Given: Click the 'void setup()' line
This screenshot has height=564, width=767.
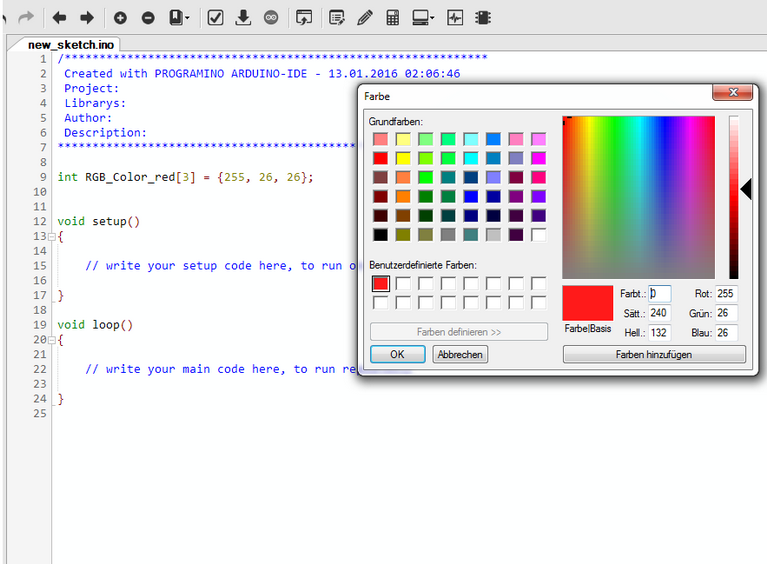Looking at the screenshot, I should [98, 222].
